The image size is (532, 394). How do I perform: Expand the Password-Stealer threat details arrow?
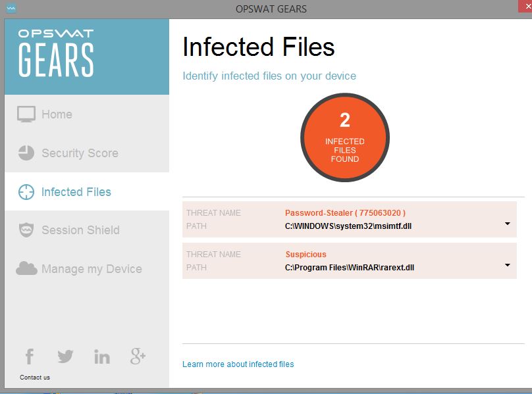(507, 224)
